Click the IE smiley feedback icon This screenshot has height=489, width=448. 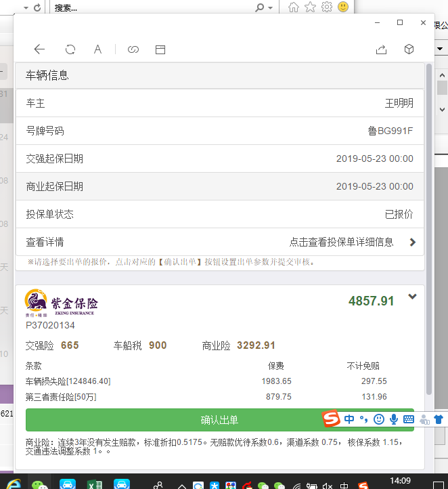343,7
